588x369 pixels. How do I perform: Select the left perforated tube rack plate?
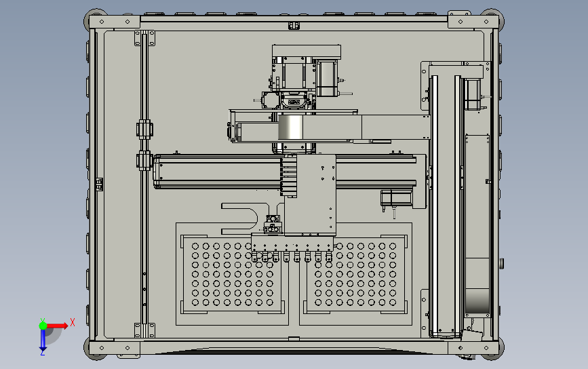pyautogui.click(x=233, y=275)
